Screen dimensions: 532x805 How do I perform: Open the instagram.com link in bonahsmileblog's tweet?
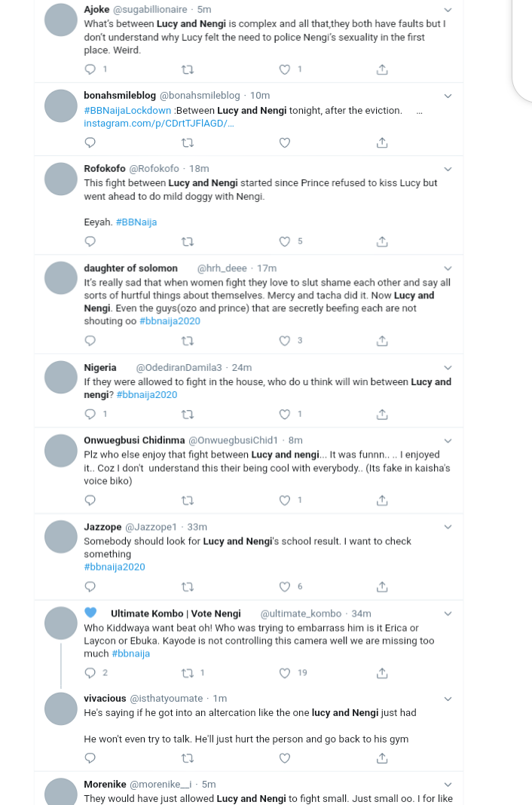(158, 123)
